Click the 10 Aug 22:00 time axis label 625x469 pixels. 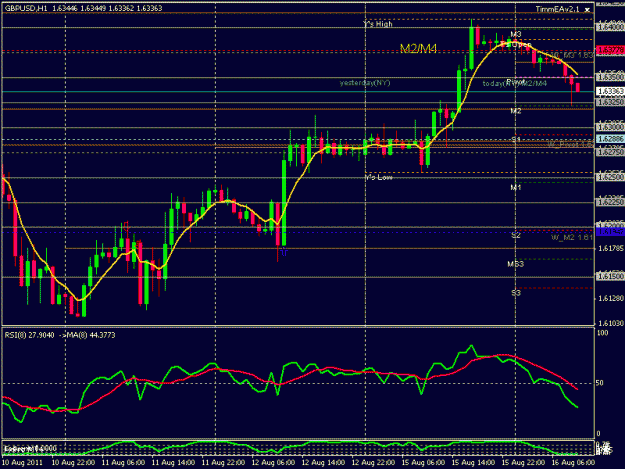pos(73,463)
